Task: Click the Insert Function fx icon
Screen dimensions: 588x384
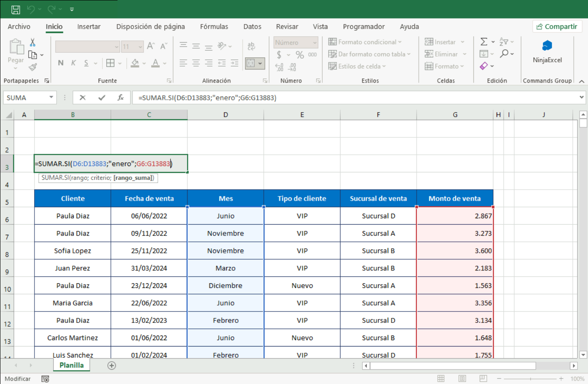Action: click(120, 98)
